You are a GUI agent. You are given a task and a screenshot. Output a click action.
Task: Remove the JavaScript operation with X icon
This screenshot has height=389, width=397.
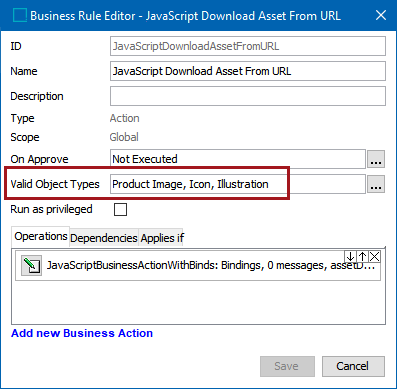click(375, 256)
